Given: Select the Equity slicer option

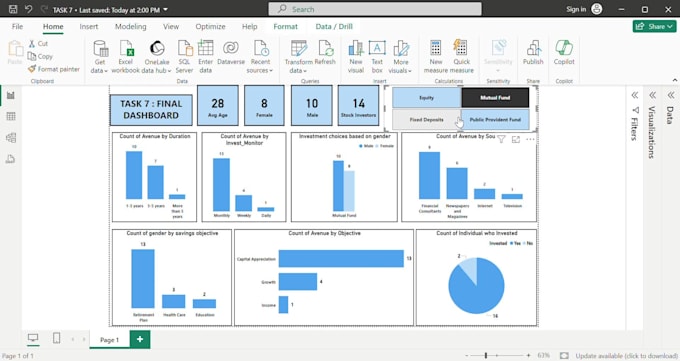Looking at the screenshot, I should 426,98.
